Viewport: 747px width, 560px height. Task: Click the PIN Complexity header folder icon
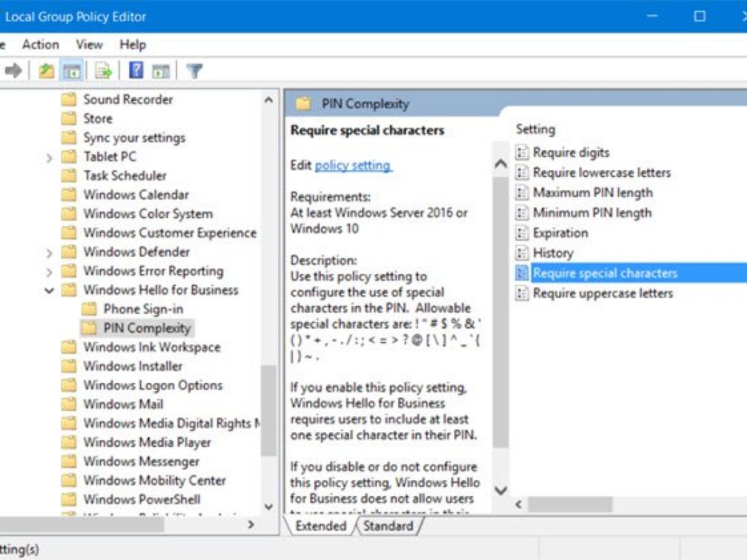point(303,104)
